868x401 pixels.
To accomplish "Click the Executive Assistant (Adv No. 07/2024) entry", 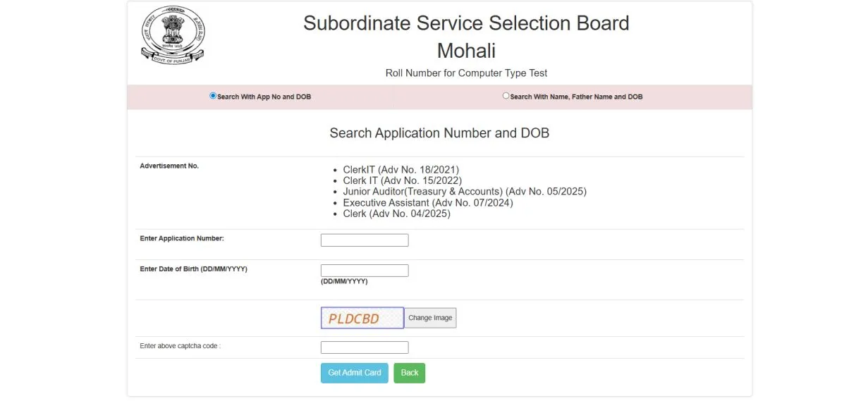I will [x=427, y=203].
